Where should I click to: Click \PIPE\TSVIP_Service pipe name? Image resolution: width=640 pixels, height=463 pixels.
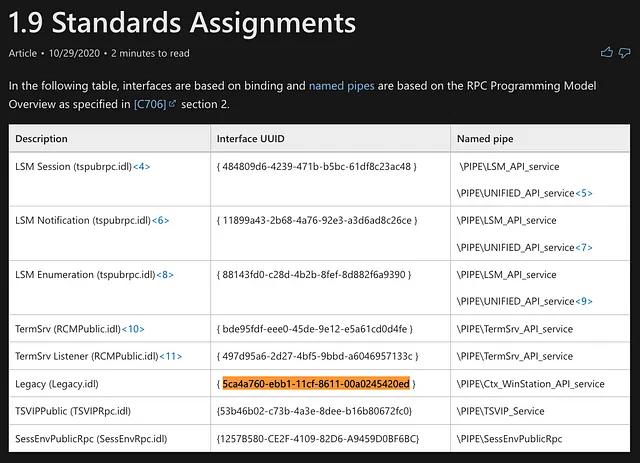point(500,411)
